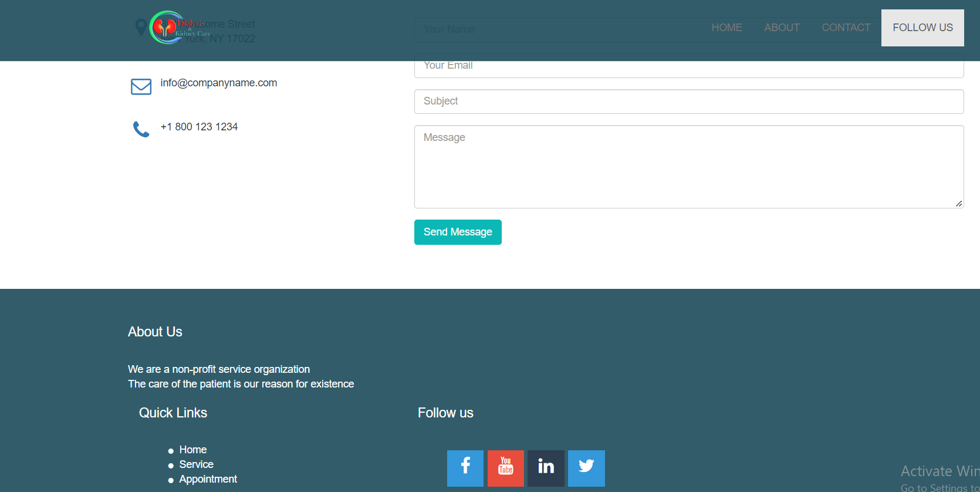Click the info@companyname.com address

219,83
